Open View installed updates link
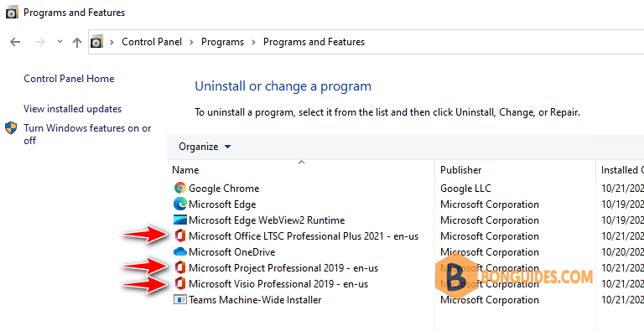This screenshot has width=644, height=331. pos(73,109)
